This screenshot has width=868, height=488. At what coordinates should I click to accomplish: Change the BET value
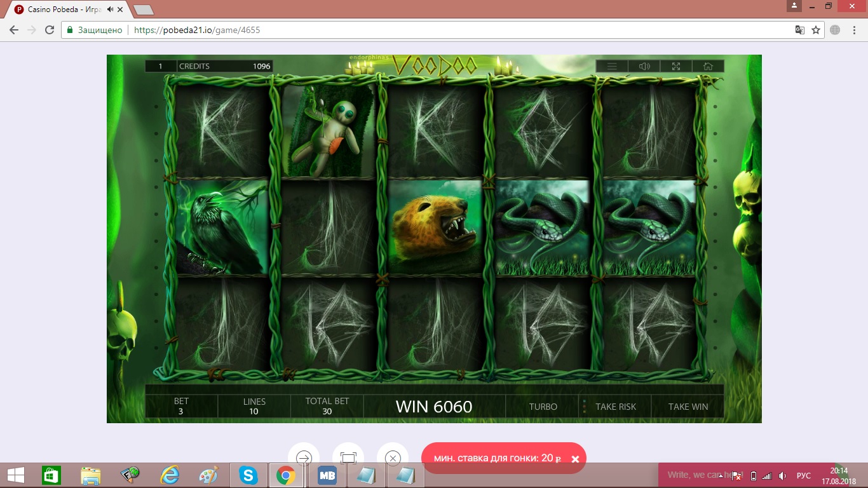coord(181,407)
